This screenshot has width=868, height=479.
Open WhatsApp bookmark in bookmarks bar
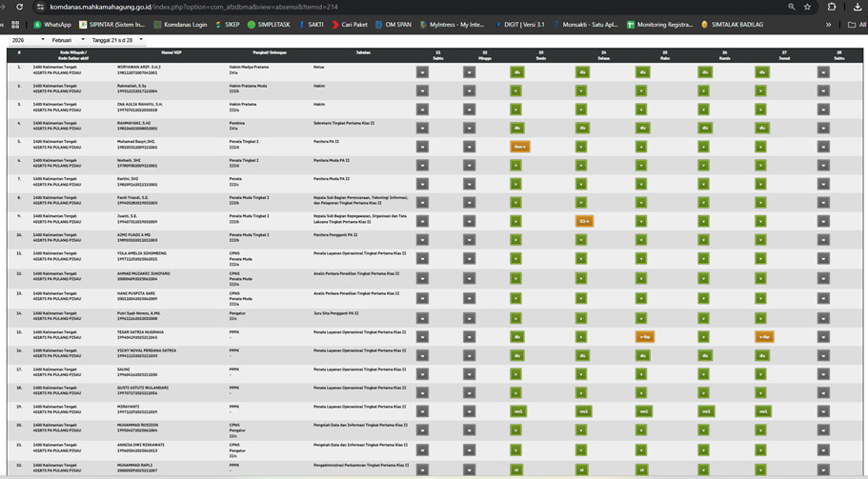click(x=52, y=25)
